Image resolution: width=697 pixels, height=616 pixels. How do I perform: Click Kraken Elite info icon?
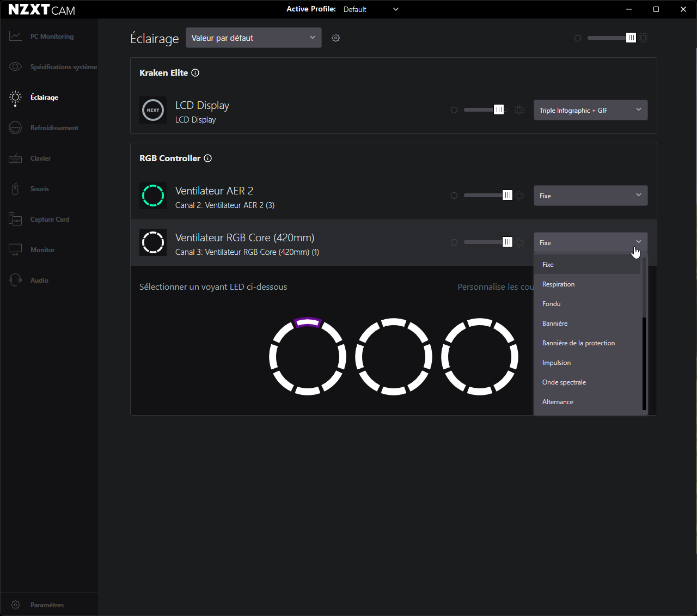point(195,73)
